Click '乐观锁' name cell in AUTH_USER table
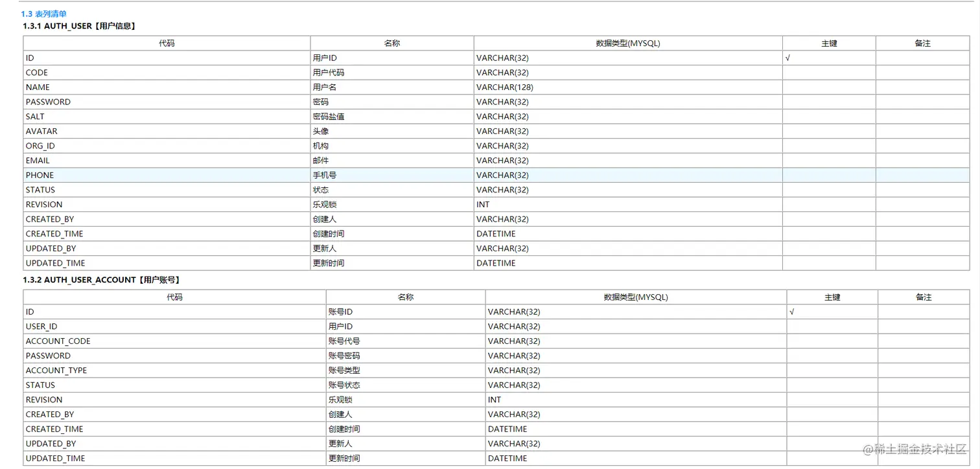 coord(392,205)
